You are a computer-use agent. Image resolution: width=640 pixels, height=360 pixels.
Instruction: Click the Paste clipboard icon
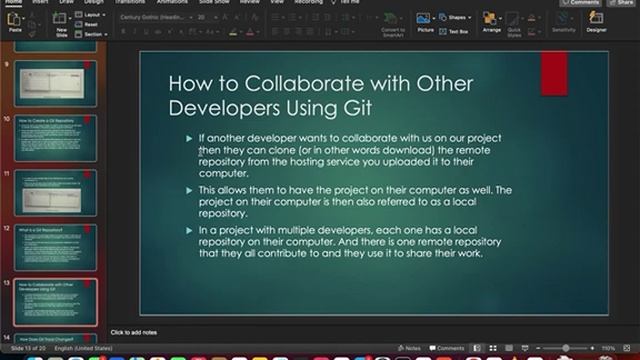[13, 19]
